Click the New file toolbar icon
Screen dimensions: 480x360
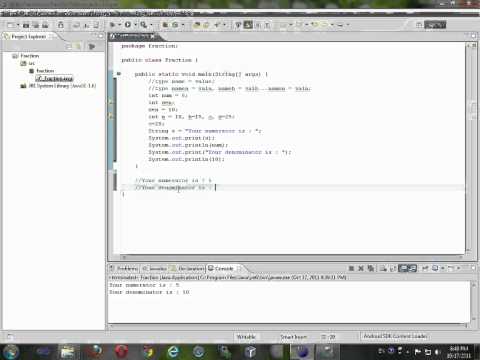point(11,25)
